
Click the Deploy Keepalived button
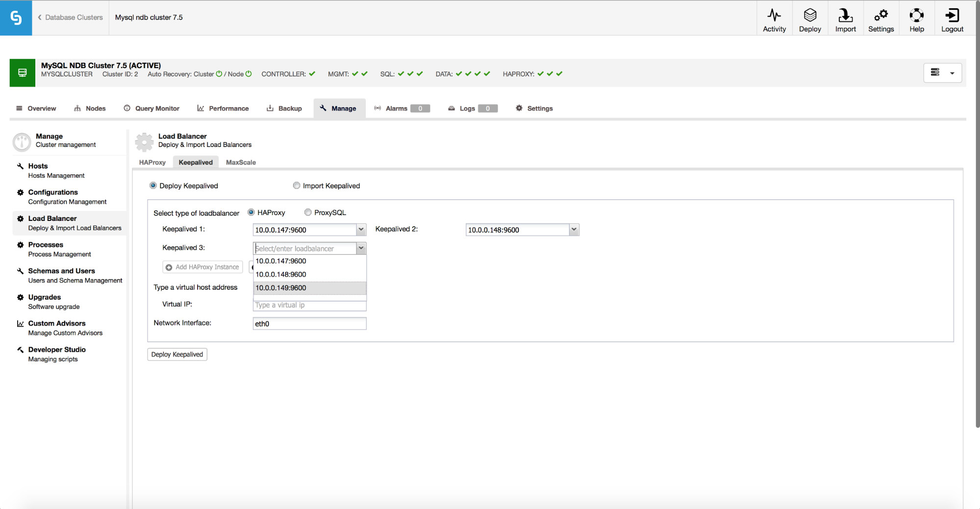point(177,354)
